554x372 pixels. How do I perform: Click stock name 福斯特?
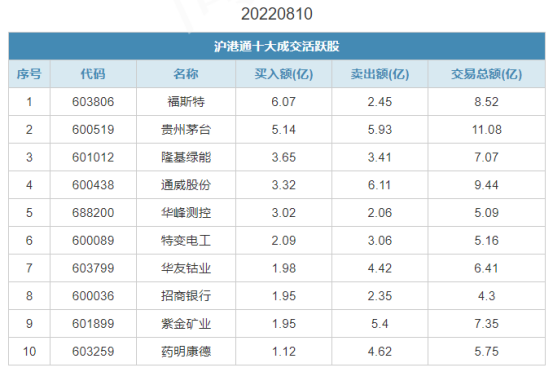coord(186,102)
